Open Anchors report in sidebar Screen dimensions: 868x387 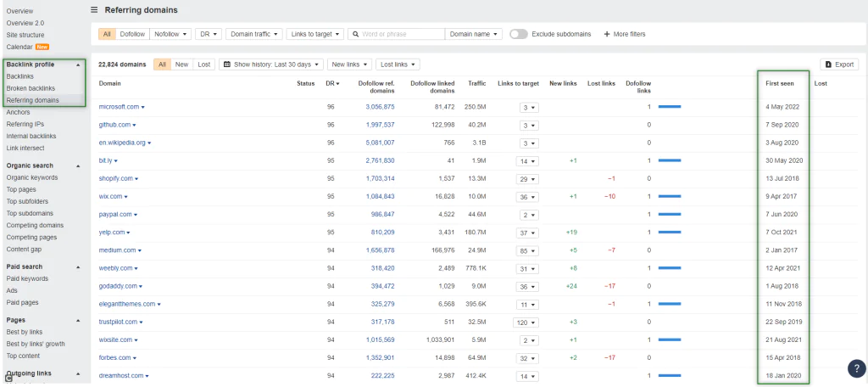tap(19, 112)
